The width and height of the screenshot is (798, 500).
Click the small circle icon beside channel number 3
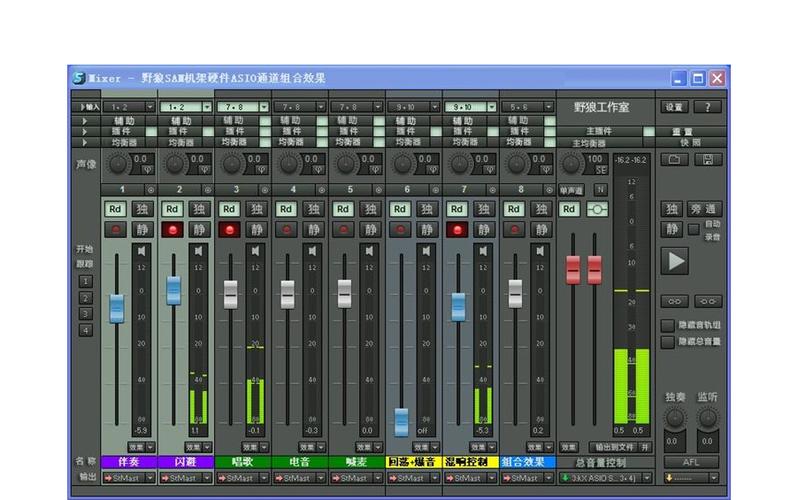(x=265, y=190)
